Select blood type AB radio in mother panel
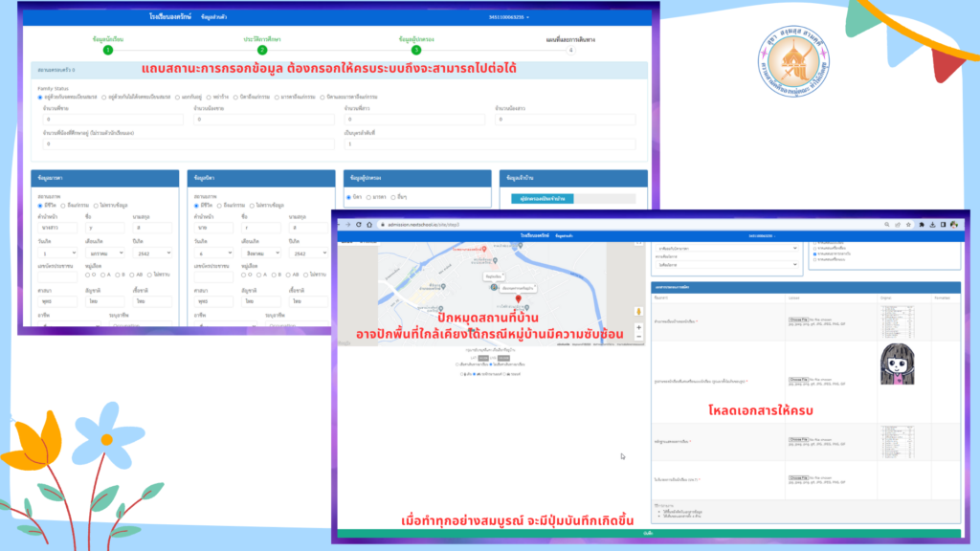The width and height of the screenshot is (980, 551). click(x=132, y=275)
